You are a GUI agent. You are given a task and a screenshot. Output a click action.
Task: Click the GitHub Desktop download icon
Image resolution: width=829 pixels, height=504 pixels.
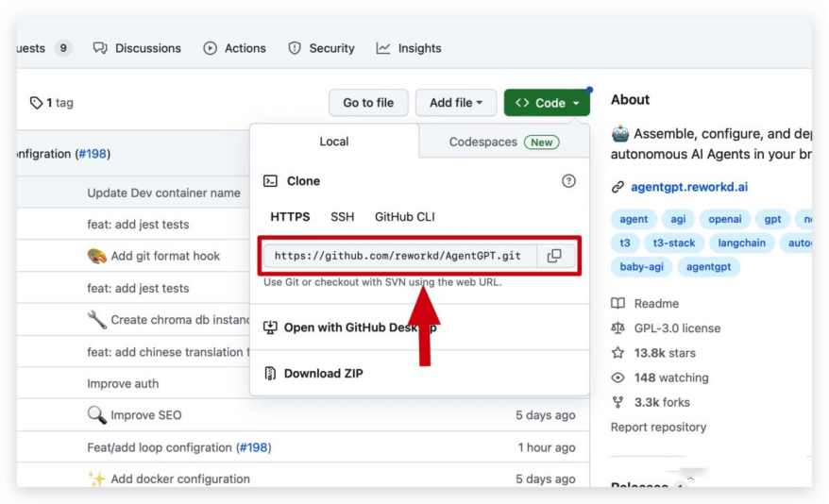(x=270, y=328)
